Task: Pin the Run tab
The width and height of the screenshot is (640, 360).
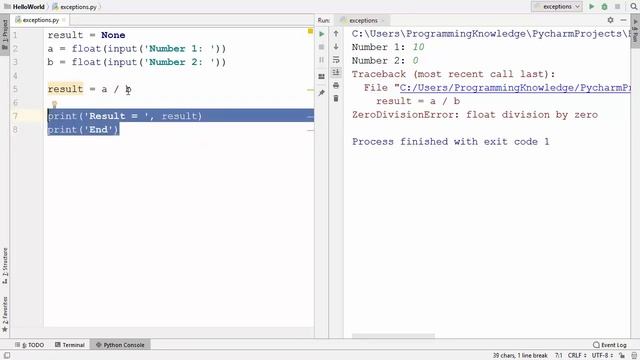Action: (322, 93)
